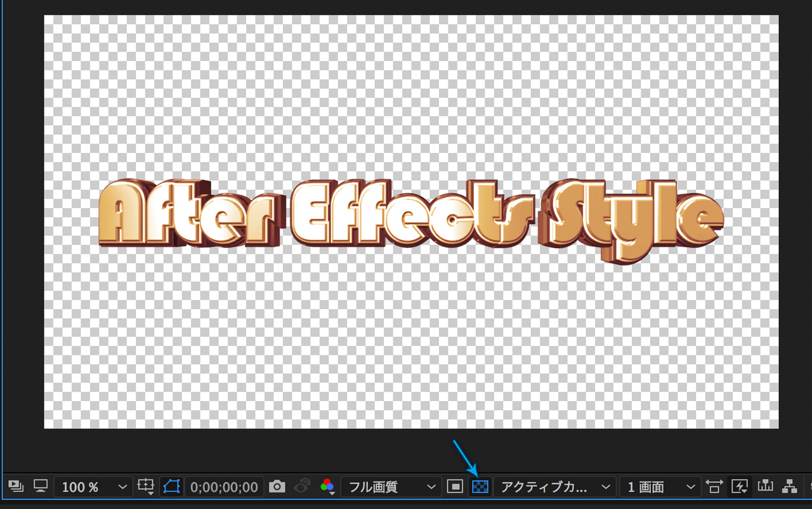
Task: Toggle the transparency grid button
Action: [480, 487]
